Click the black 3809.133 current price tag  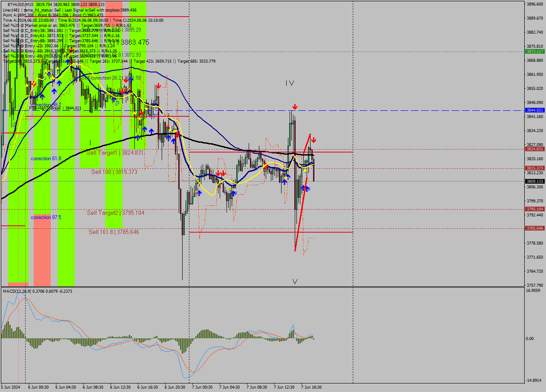tap(534, 181)
